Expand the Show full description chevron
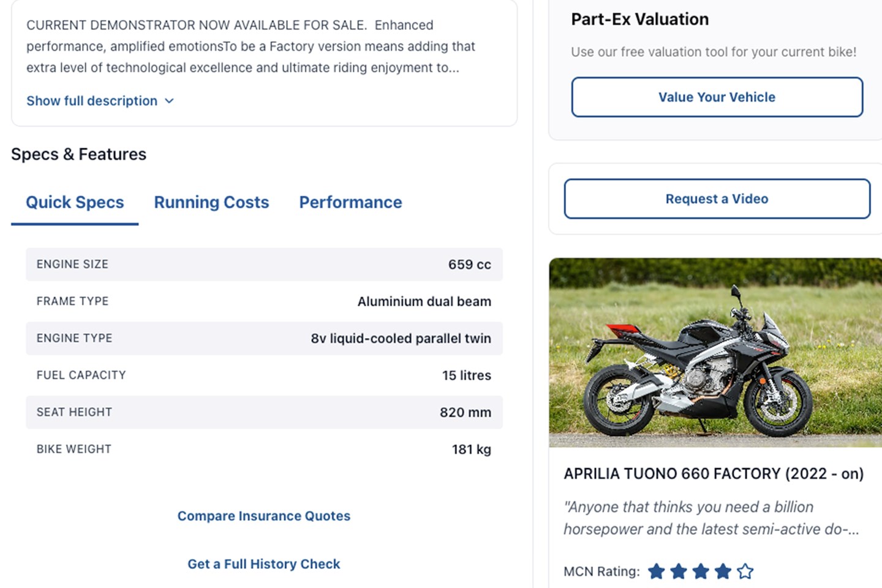 point(170,101)
